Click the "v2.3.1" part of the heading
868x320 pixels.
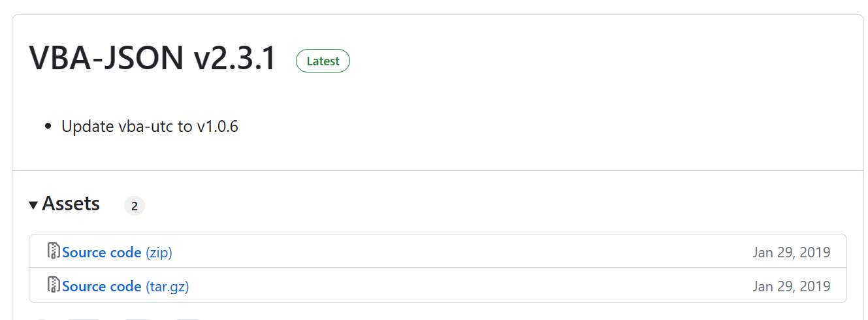(x=235, y=59)
